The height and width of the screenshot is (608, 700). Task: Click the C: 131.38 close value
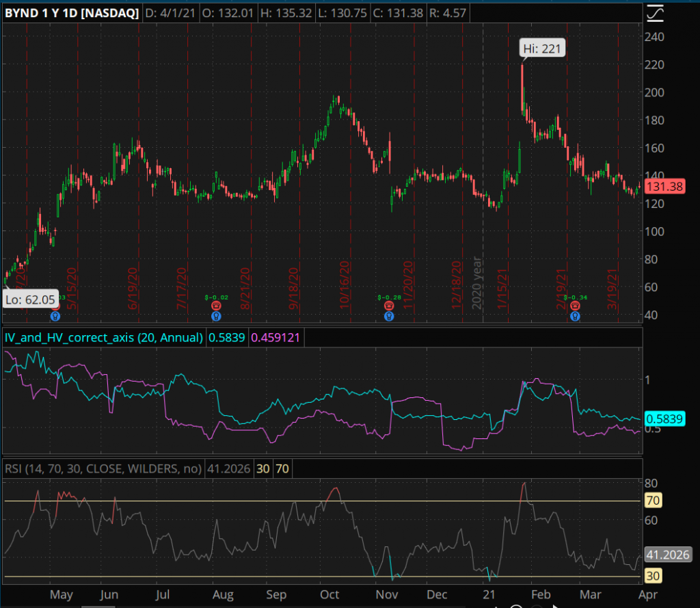pos(398,13)
